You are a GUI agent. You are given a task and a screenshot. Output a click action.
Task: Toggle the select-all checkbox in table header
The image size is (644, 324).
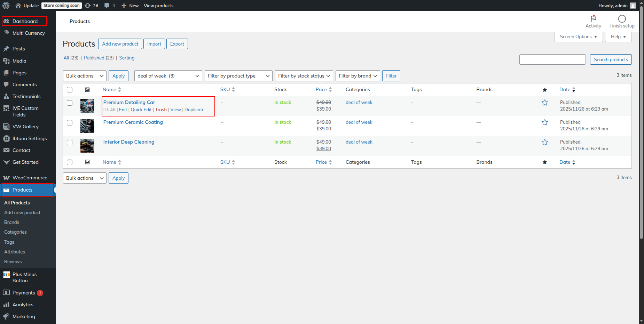click(x=70, y=90)
